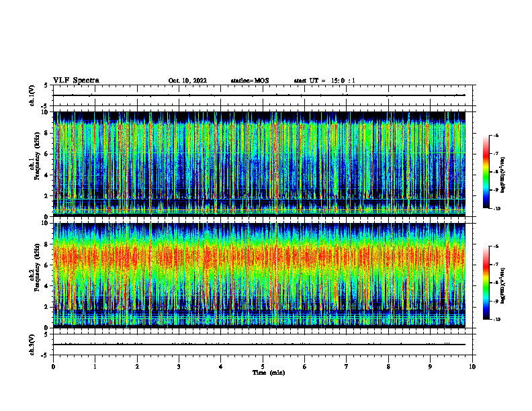
Task: Click the "10" label ending the time axis
Action: click(x=472, y=367)
